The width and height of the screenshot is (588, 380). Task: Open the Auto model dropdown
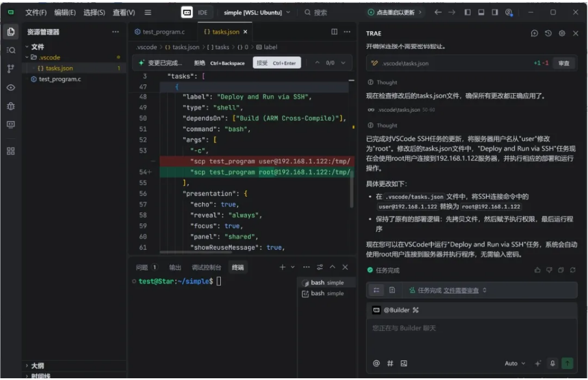click(x=515, y=363)
